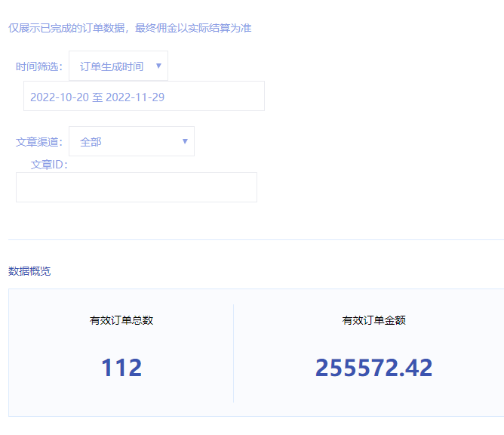Expand the 文章渠道 dropdown showing 全部

(124, 141)
